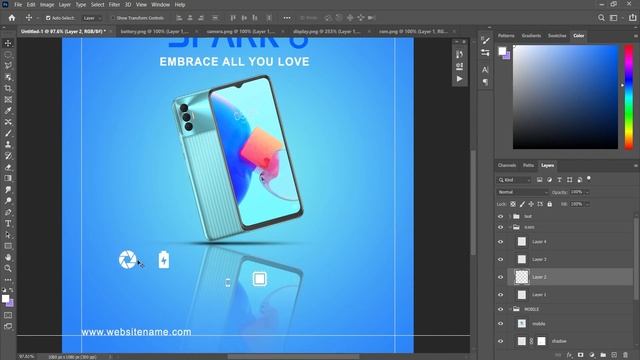The height and width of the screenshot is (360, 640).
Task: Open the Fill value dropdown arrow
Action: [x=587, y=204]
